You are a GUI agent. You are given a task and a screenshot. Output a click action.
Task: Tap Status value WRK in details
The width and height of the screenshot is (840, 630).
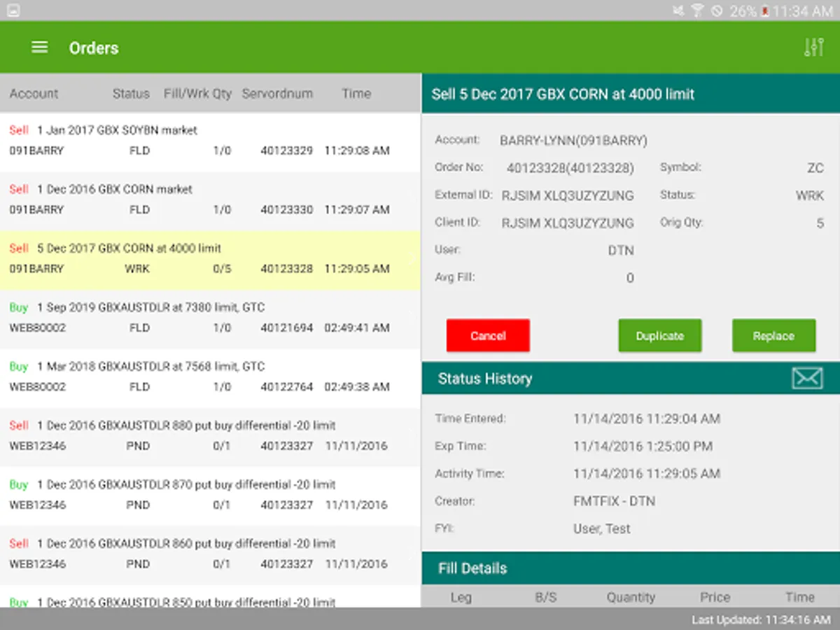(x=810, y=196)
